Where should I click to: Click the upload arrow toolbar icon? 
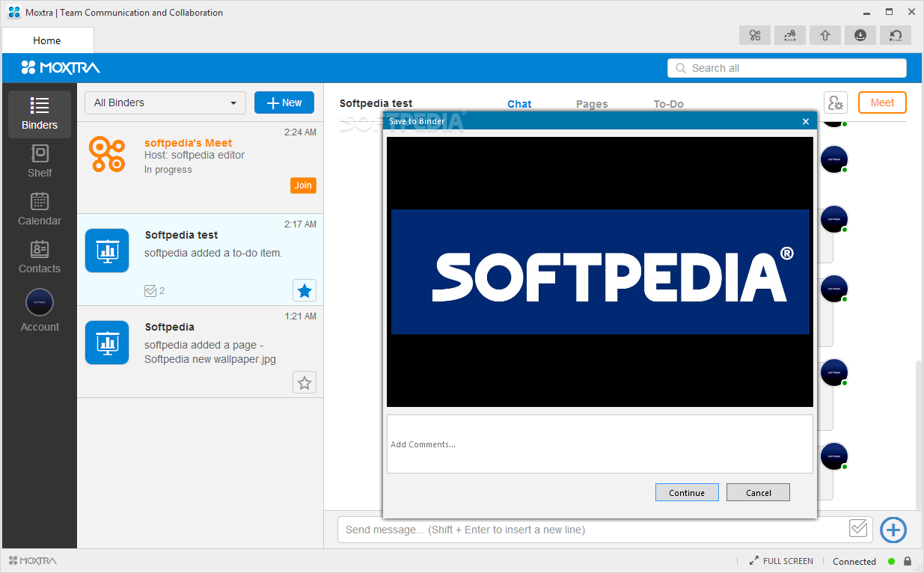click(x=825, y=35)
